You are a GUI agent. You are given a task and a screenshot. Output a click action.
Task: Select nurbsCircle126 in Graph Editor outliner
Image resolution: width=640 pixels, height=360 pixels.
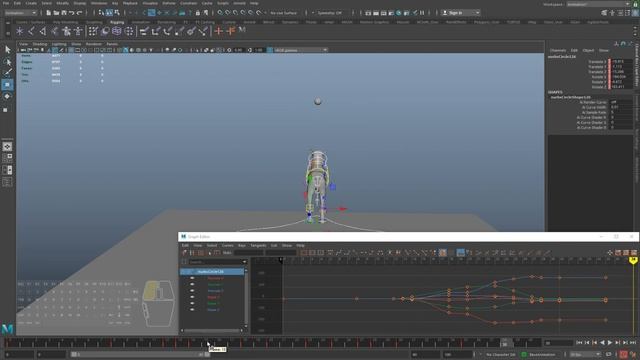[x=212, y=271]
